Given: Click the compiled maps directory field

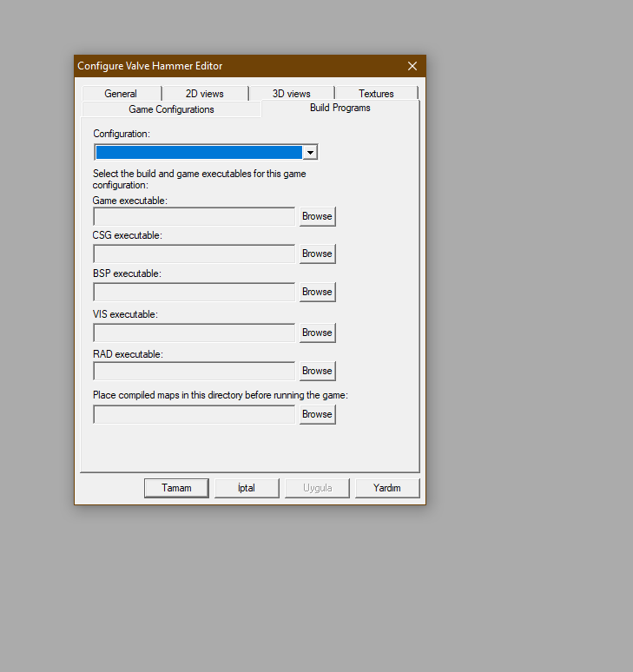Looking at the screenshot, I should click(x=195, y=414).
